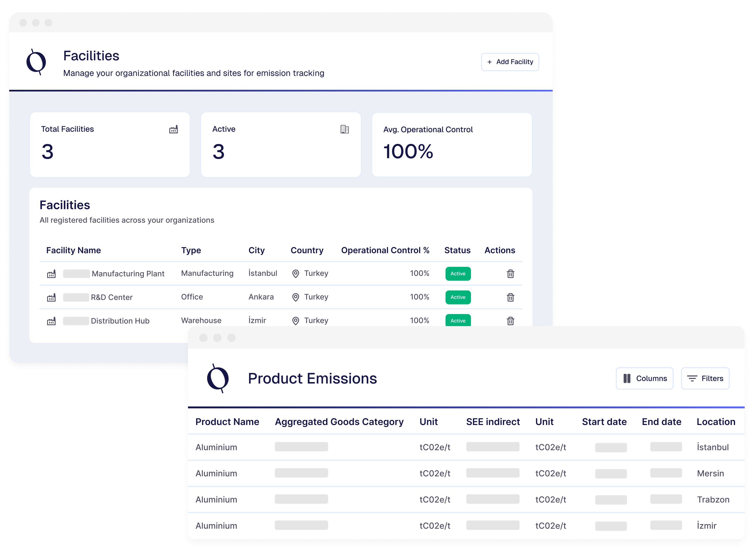Image resolution: width=756 pixels, height=552 pixels.
Task: Click Facilities page logo icon
Action: (x=36, y=62)
